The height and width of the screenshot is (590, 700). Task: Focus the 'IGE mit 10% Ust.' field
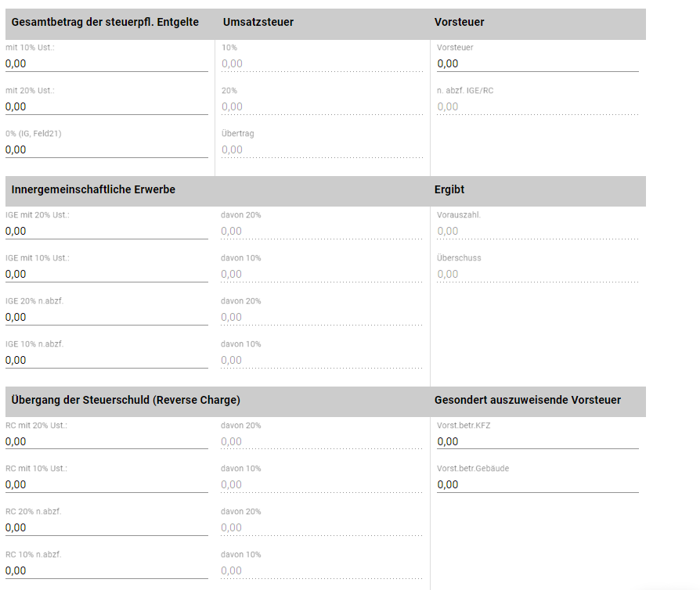point(106,274)
